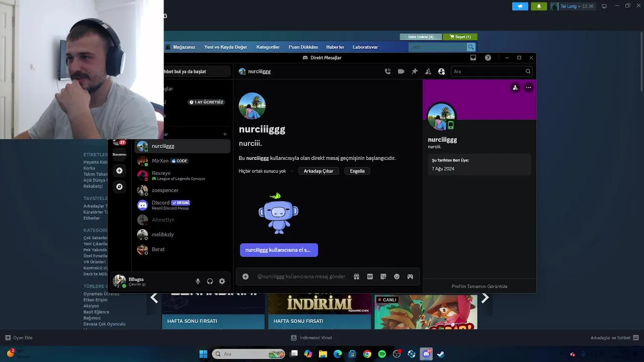
Task: Open the gift icon in message bar
Action: click(x=356, y=277)
